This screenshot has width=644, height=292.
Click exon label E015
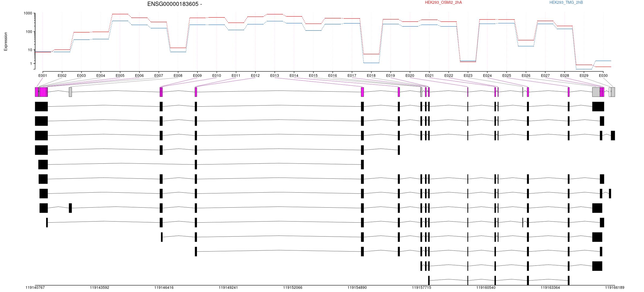313,76
